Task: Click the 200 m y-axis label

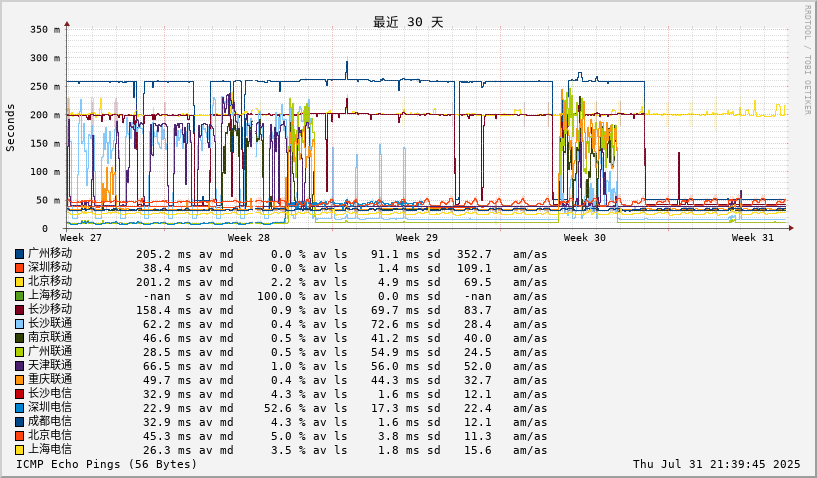Action: (45, 115)
